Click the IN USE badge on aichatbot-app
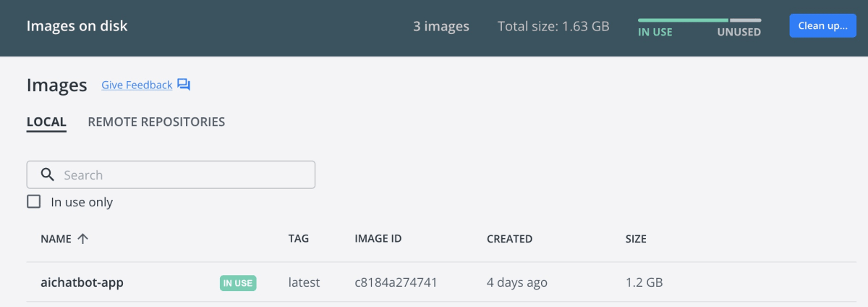868x307 pixels. (238, 282)
